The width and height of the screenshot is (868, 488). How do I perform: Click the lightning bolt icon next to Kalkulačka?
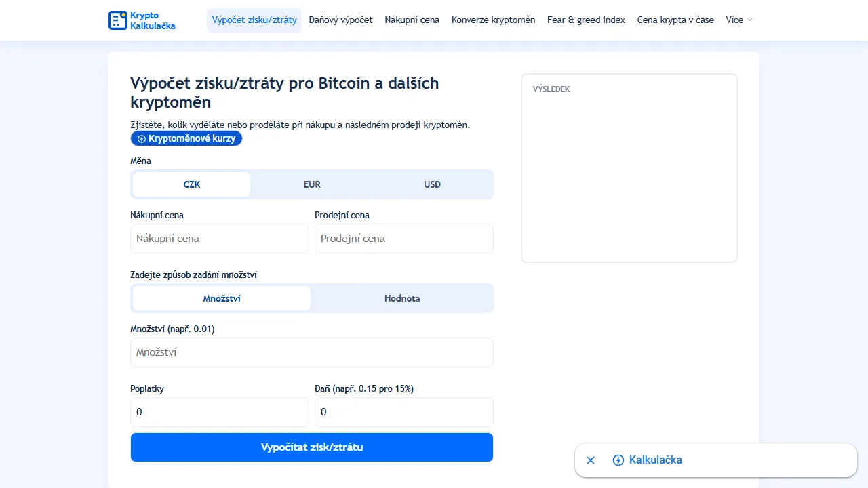click(x=618, y=460)
